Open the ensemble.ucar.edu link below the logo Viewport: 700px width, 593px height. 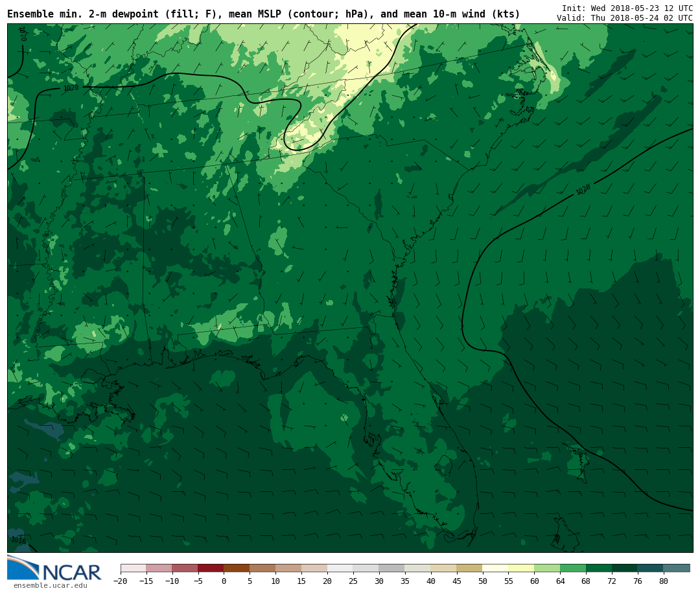(50, 586)
